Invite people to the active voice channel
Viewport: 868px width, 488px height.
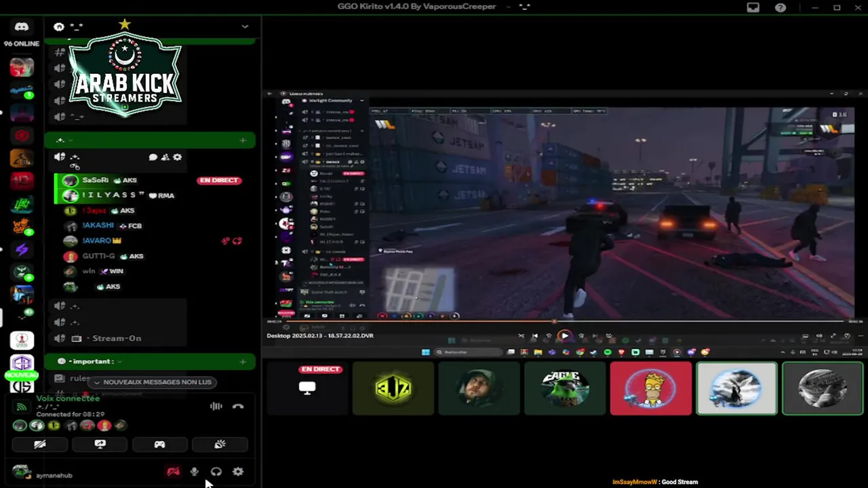(x=165, y=157)
